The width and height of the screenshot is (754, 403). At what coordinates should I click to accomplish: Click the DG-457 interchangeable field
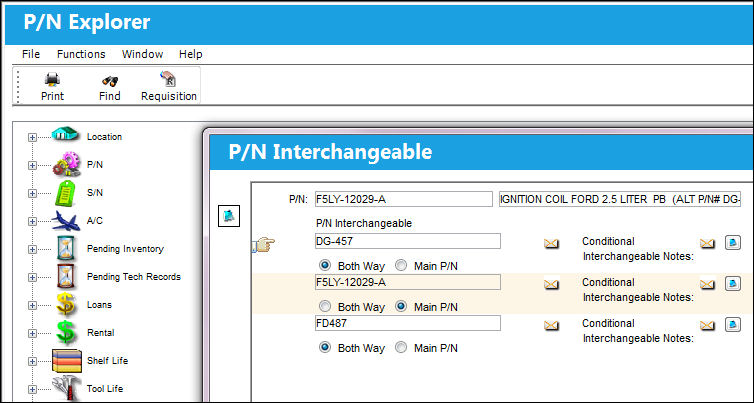coord(408,241)
